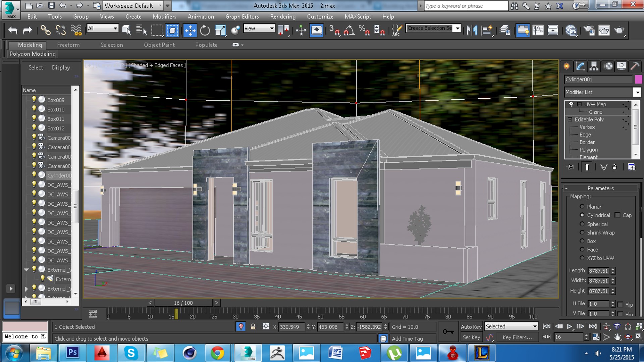
Task: Select Spherical mapping option
Action: [582, 224]
